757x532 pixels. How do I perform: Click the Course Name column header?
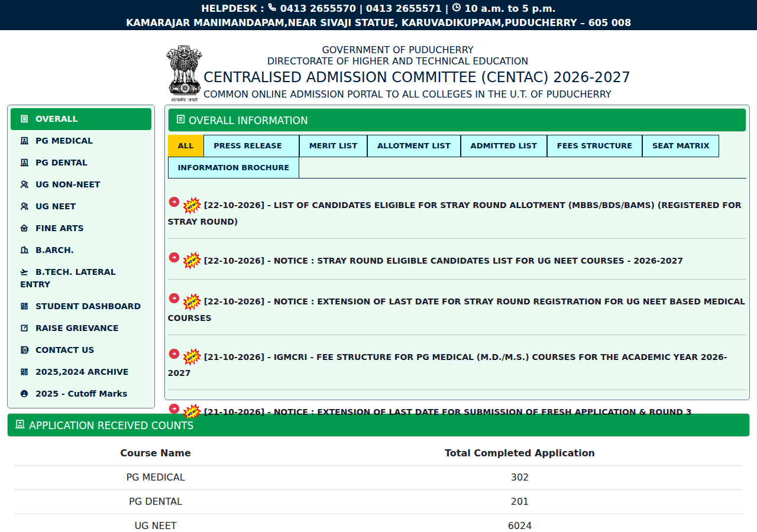pos(156,453)
